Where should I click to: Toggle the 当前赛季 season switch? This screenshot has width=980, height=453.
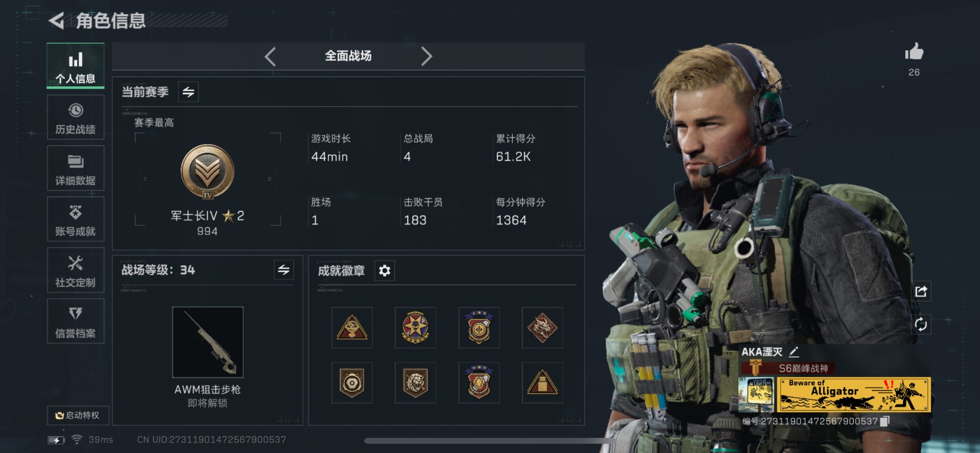(188, 92)
